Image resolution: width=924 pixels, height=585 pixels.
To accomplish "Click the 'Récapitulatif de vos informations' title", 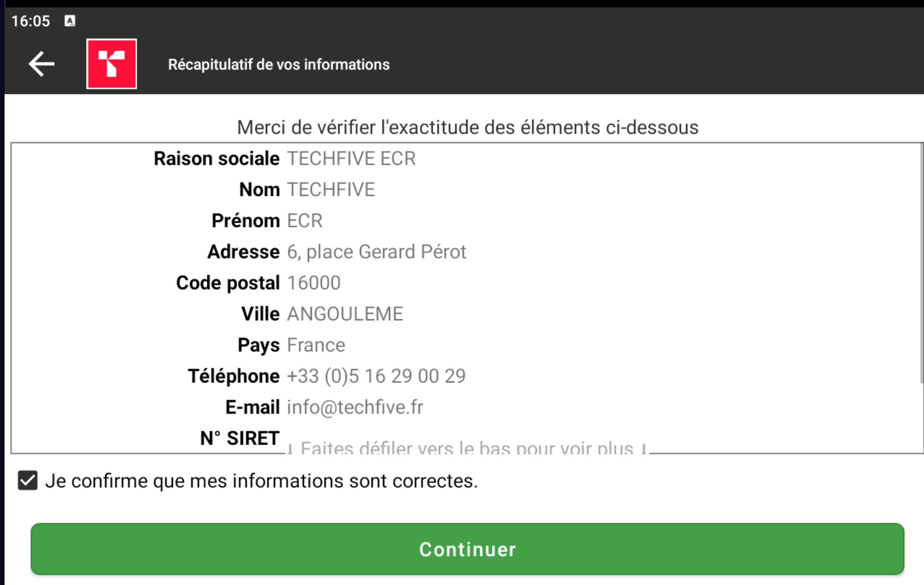I will coord(279,64).
